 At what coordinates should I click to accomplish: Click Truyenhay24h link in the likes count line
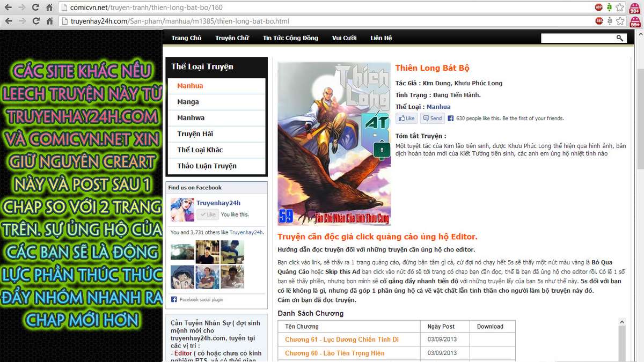tap(246, 233)
